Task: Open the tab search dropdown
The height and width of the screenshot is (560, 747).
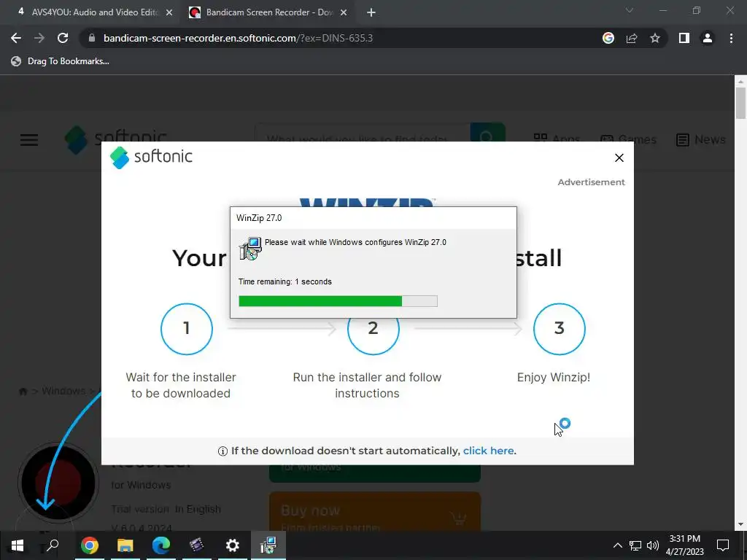Action: (x=630, y=10)
